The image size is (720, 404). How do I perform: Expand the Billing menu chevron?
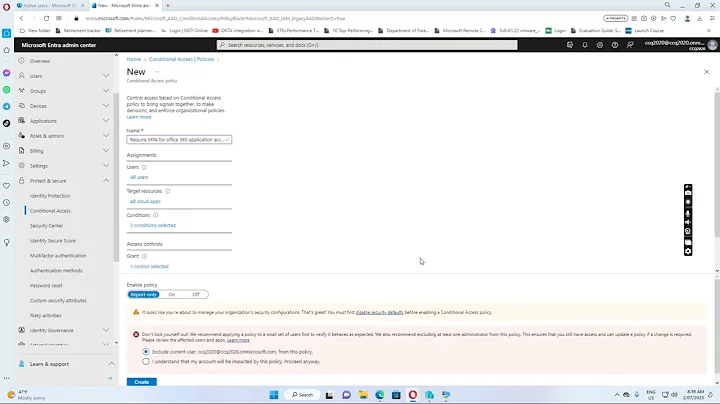coord(106,151)
